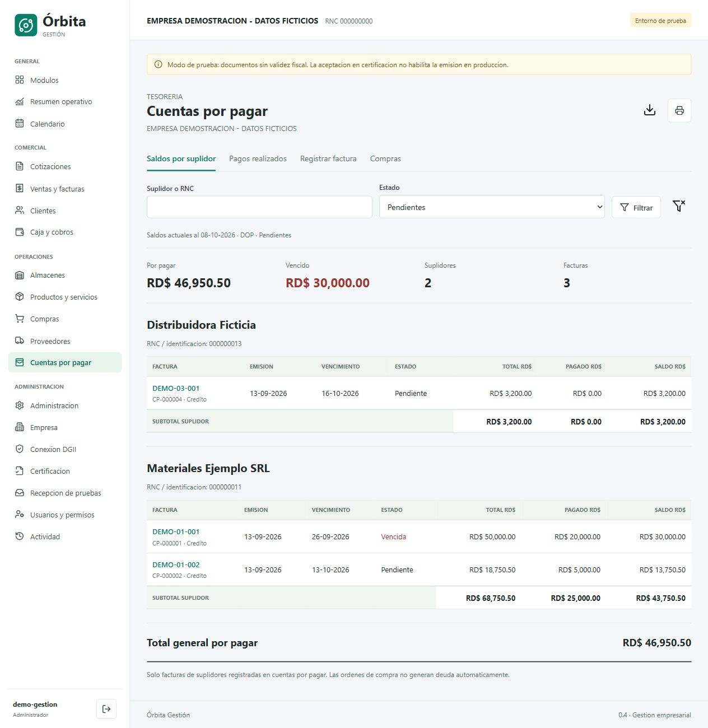Open Ventas y facturas icon

click(x=20, y=189)
